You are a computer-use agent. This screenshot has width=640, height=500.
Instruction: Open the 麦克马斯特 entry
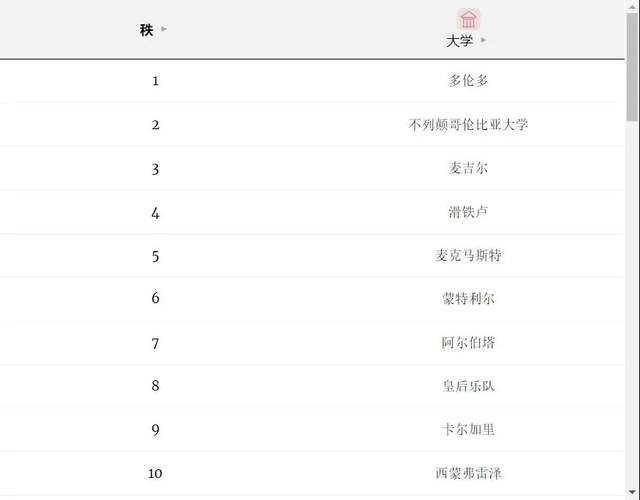point(468,256)
